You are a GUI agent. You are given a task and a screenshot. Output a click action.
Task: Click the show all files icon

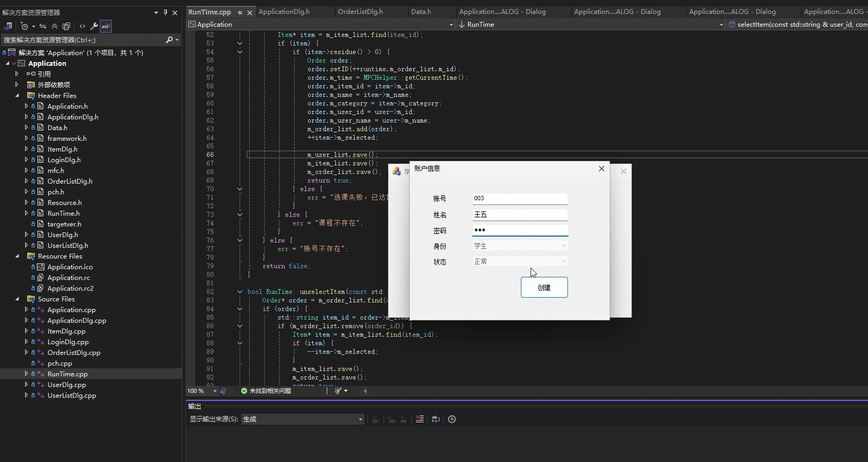(x=66, y=26)
